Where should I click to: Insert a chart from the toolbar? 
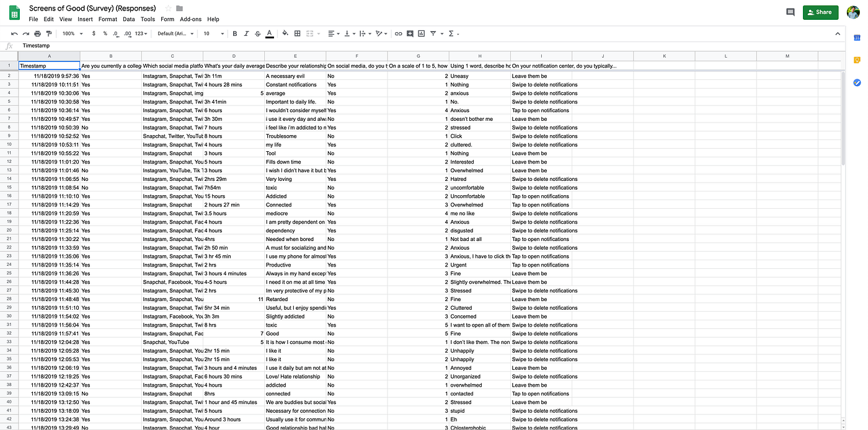pos(422,33)
